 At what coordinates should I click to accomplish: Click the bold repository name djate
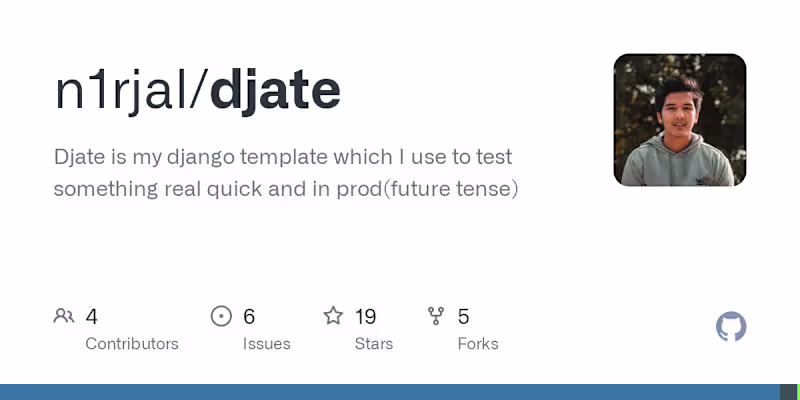coord(275,91)
